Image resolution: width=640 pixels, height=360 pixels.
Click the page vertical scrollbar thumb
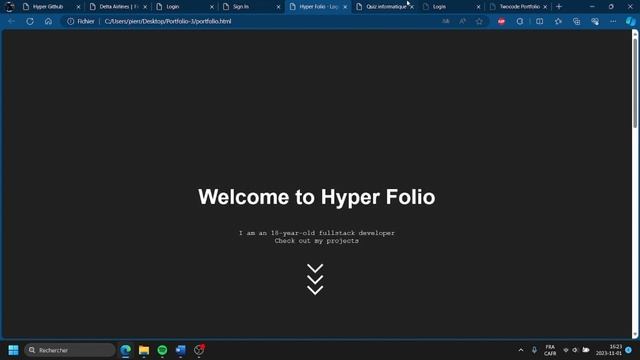(635, 84)
